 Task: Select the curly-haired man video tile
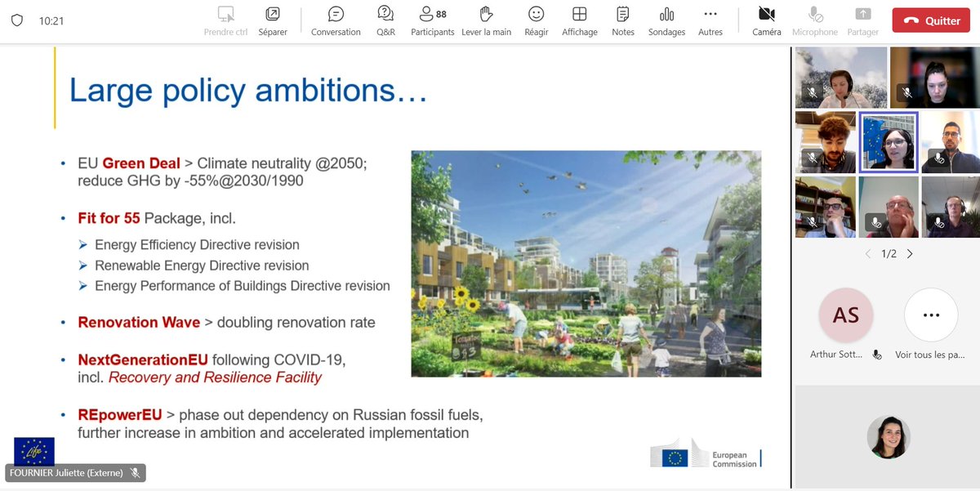tap(826, 142)
